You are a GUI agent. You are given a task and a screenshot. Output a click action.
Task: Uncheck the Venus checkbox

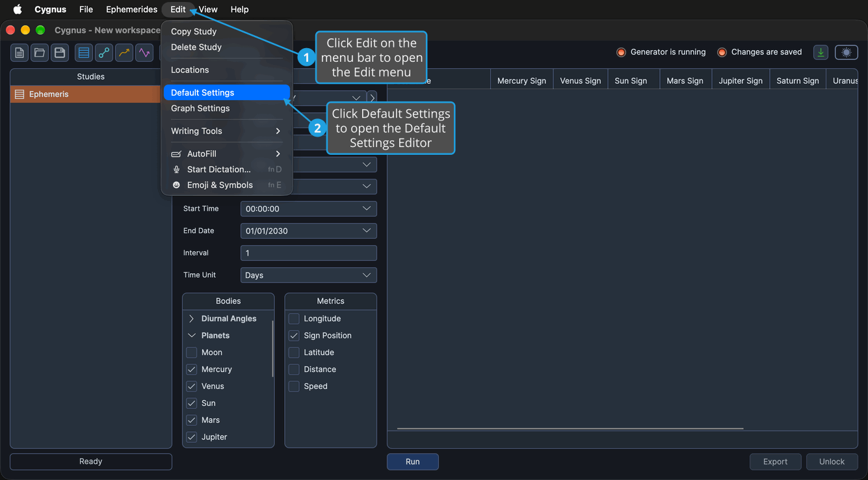192,386
